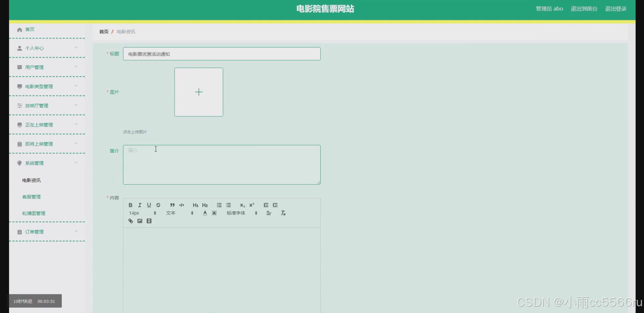Insert a hyperlink in the content editor
Image resolution: width=644 pixels, height=313 pixels.
[x=130, y=221]
